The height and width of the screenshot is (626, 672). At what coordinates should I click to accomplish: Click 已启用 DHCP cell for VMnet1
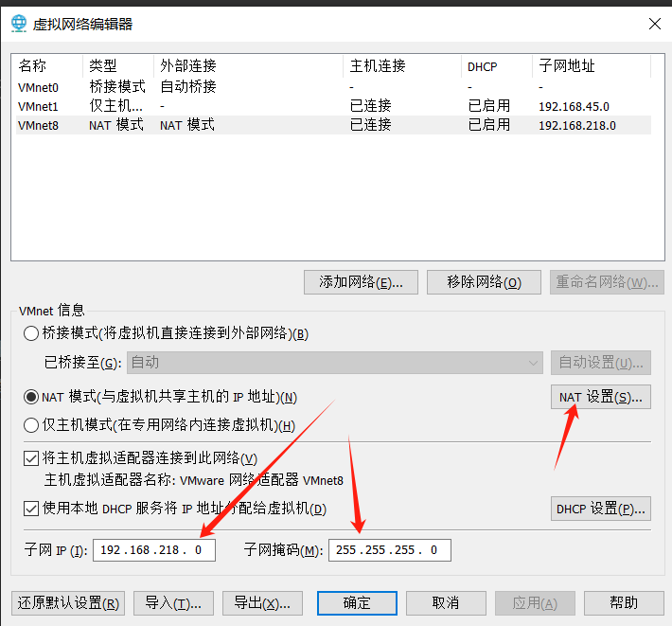coord(489,105)
